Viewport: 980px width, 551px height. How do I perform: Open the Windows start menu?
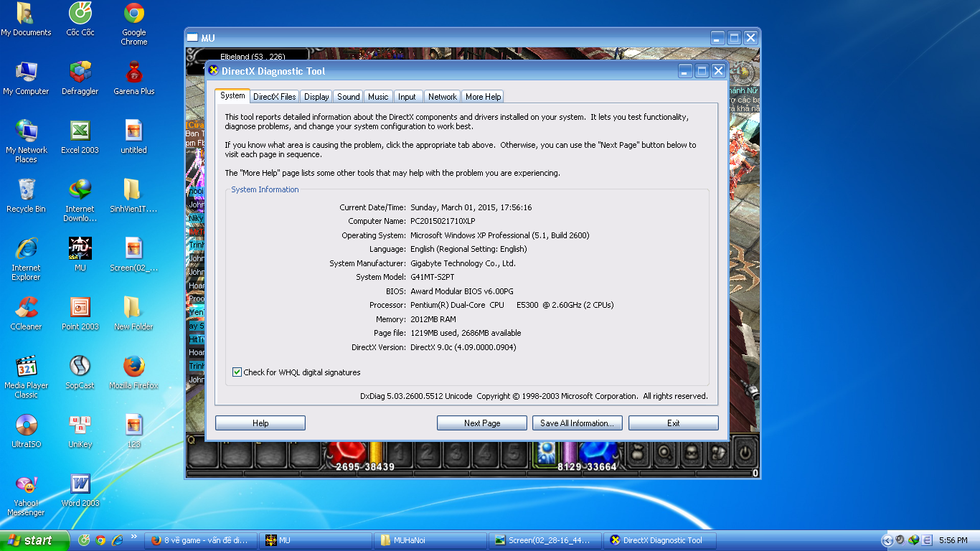click(x=34, y=540)
